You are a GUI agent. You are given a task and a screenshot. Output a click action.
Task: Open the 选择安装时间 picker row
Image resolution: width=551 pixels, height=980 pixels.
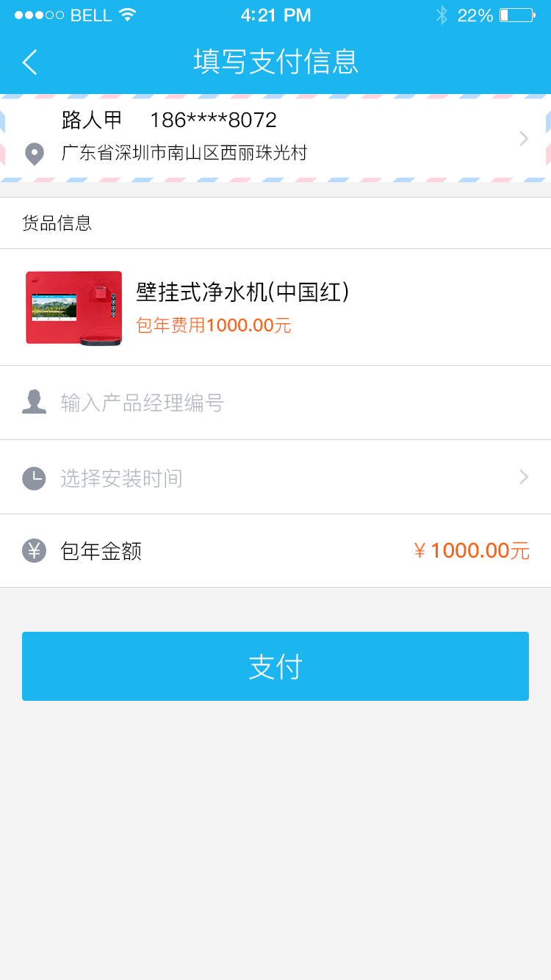pyautogui.click(x=275, y=478)
